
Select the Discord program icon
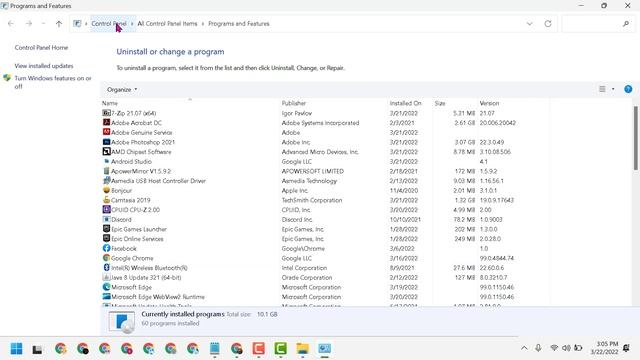click(x=106, y=219)
